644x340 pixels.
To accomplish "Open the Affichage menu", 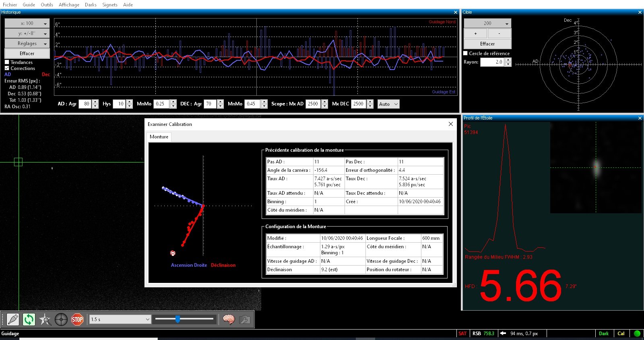I will click(x=69, y=5).
